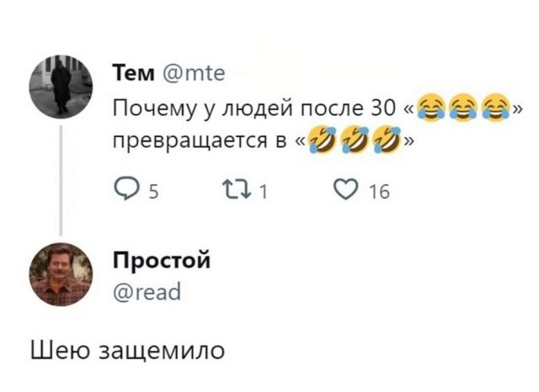The height and width of the screenshot is (392, 539).
Task: Click the middle rolling-laughing emoji
Action: coord(355,140)
